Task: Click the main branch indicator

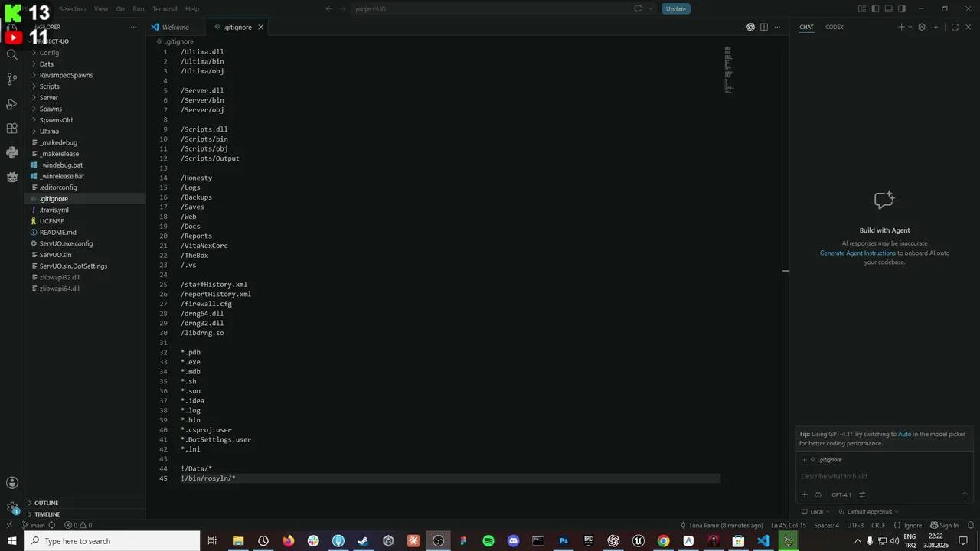Action: 33,526
